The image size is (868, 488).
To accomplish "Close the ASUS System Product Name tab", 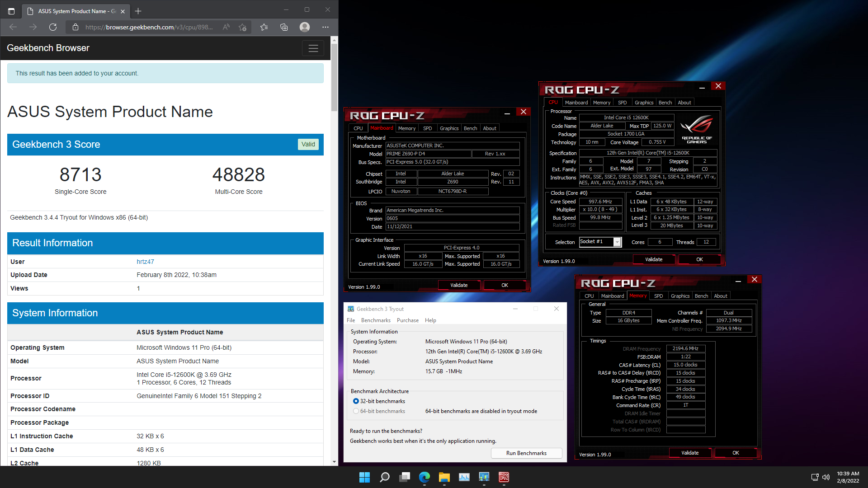I will (123, 11).
